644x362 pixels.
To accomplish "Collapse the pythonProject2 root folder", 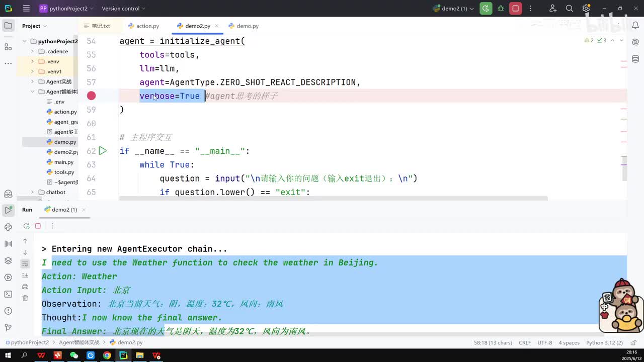I will (x=25, y=41).
